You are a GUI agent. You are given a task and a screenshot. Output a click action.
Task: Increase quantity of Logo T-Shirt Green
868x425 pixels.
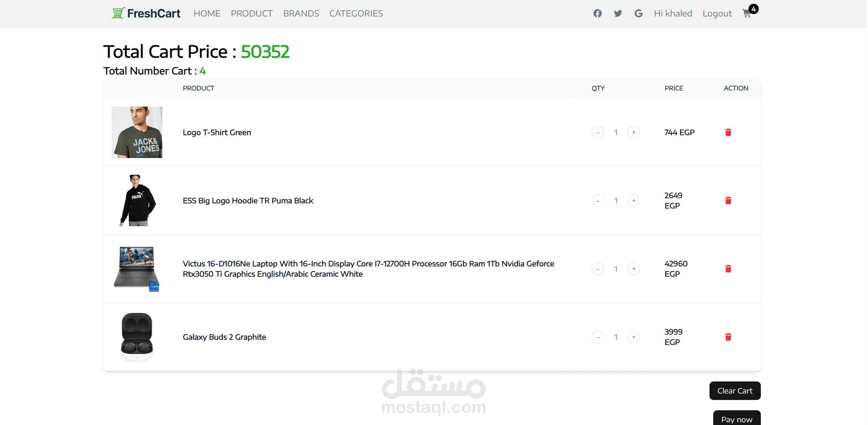coord(634,132)
